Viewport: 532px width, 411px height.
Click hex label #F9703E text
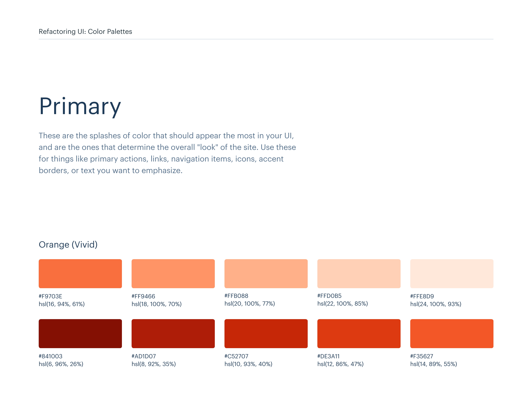(50, 296)
